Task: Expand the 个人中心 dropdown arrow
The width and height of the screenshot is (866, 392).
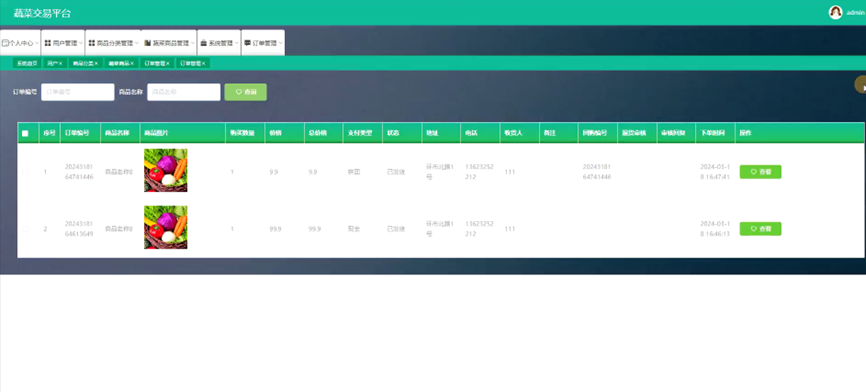Action: (37, 43)
